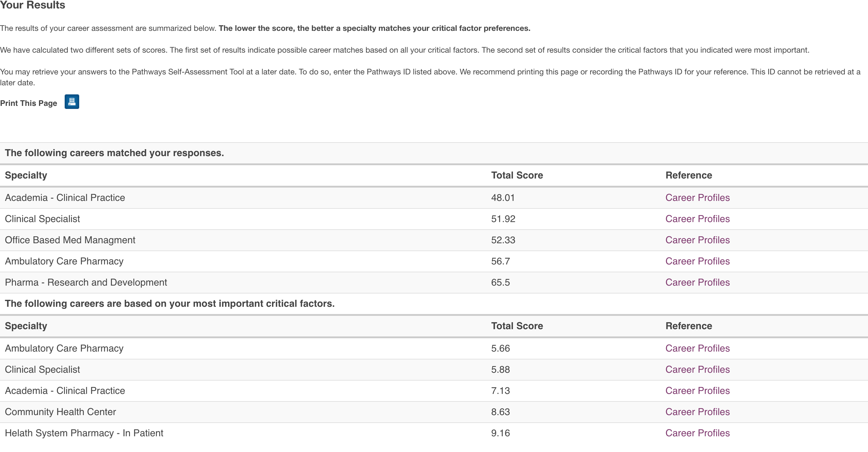868x452 pixels.
Task: Select the 'Pharma - Research and Development' specialty name
Action: click(86, 283)
